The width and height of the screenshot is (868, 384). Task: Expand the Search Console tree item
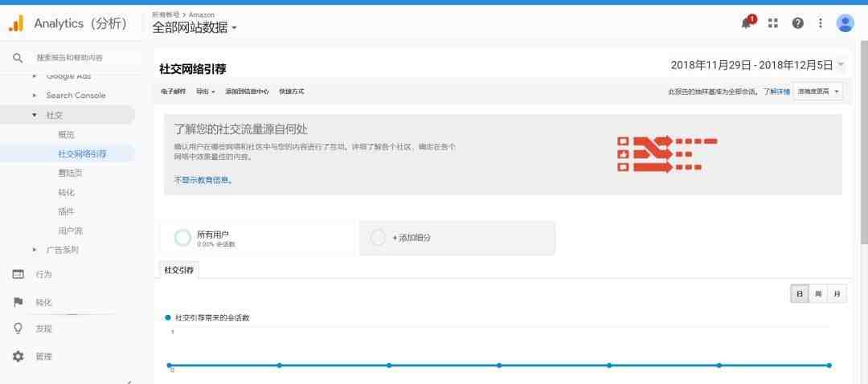(35, 95)
